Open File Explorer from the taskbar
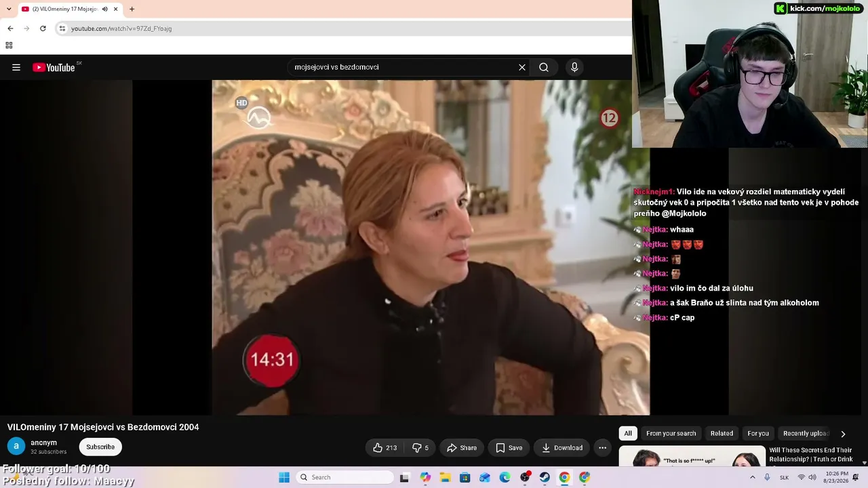Viewport: 868px width, 488px height. pyautogui.click(x=445, y=477)
